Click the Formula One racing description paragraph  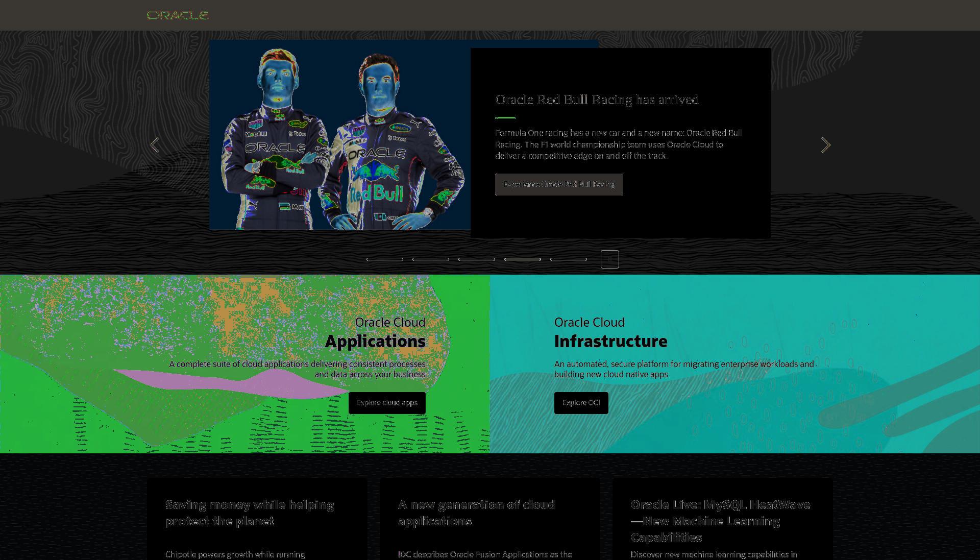(x=619, y=144)
